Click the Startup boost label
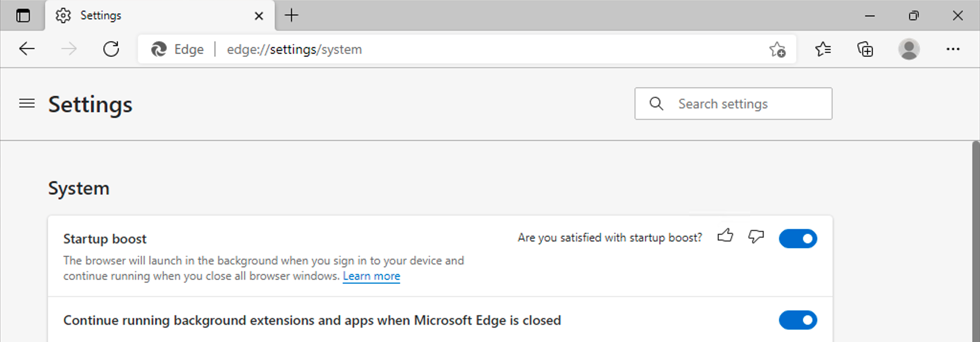 (x=105, y=239)
